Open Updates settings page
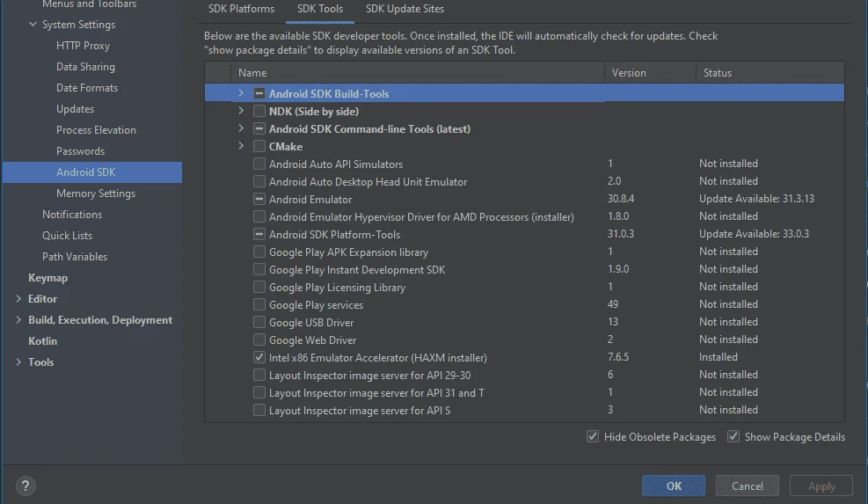Image resolution: width=868 pixels, height=504 pixels. pyautogui.click(x=76, y=108)
